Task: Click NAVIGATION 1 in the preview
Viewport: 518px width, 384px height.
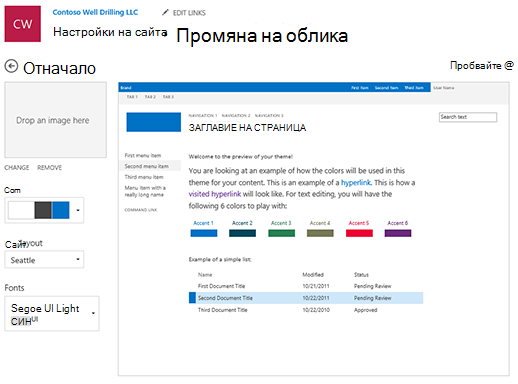Action: click(x=203, y=115)
